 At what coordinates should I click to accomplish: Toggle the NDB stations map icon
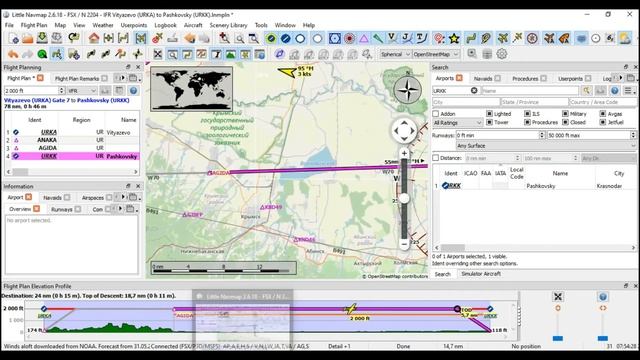(x=349, y=38)
